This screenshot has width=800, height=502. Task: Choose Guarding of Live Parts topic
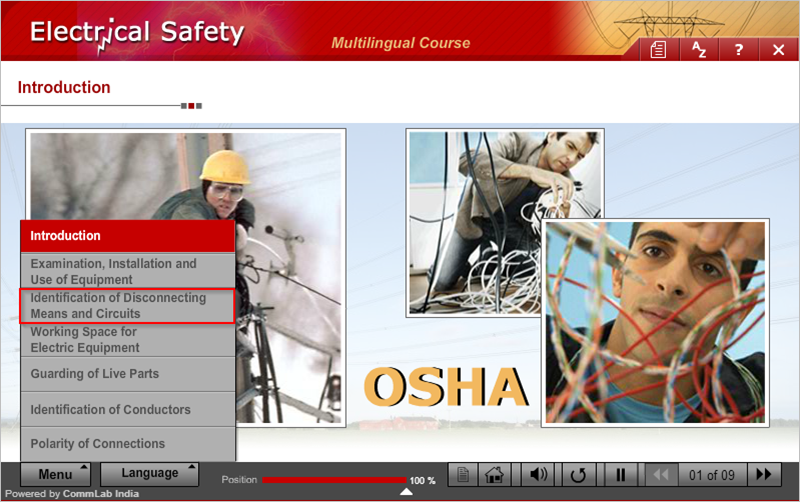127,374
